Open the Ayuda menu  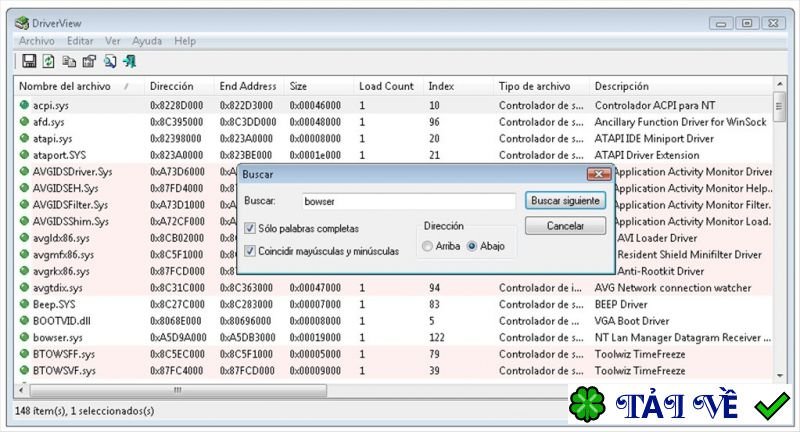(147, 41)
